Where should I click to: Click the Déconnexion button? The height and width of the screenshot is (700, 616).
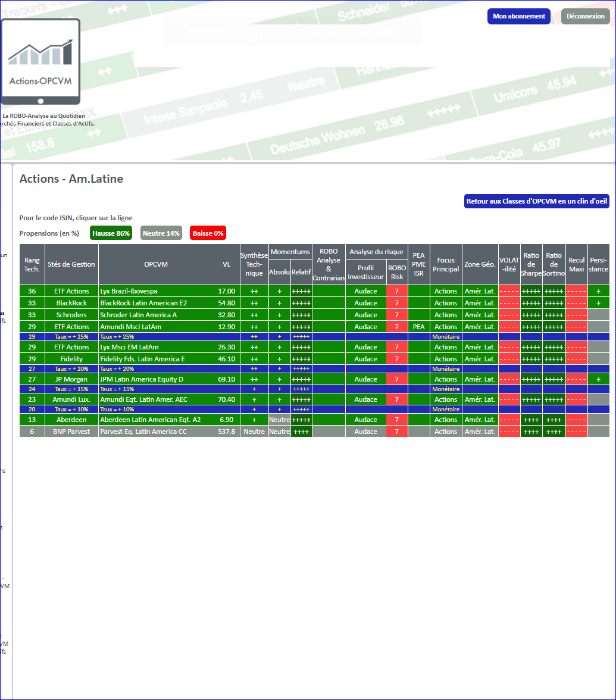[x=585, y=16]
